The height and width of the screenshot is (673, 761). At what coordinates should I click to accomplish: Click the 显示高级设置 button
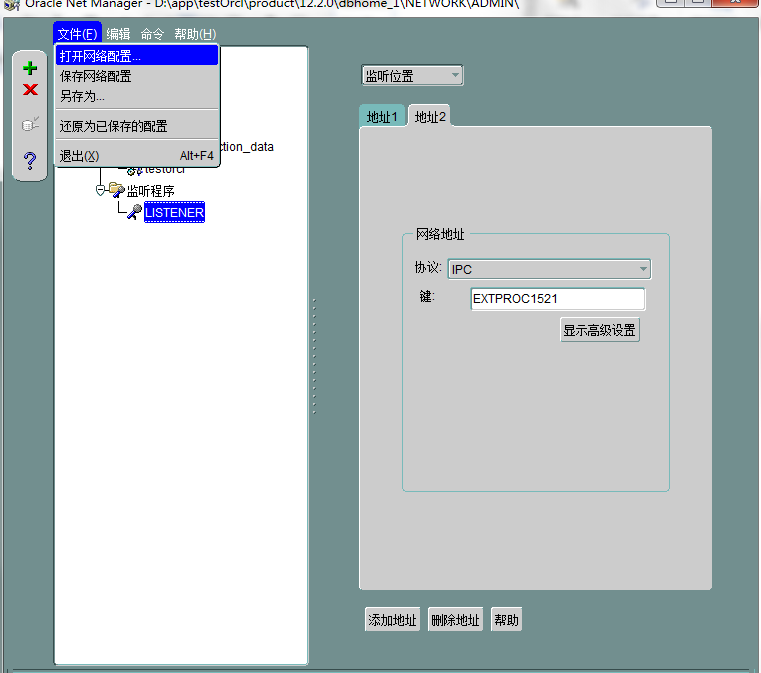(599, 330)
